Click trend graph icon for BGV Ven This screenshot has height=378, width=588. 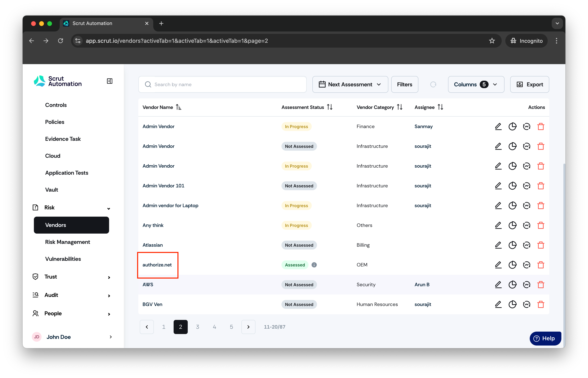coord(526,304)
